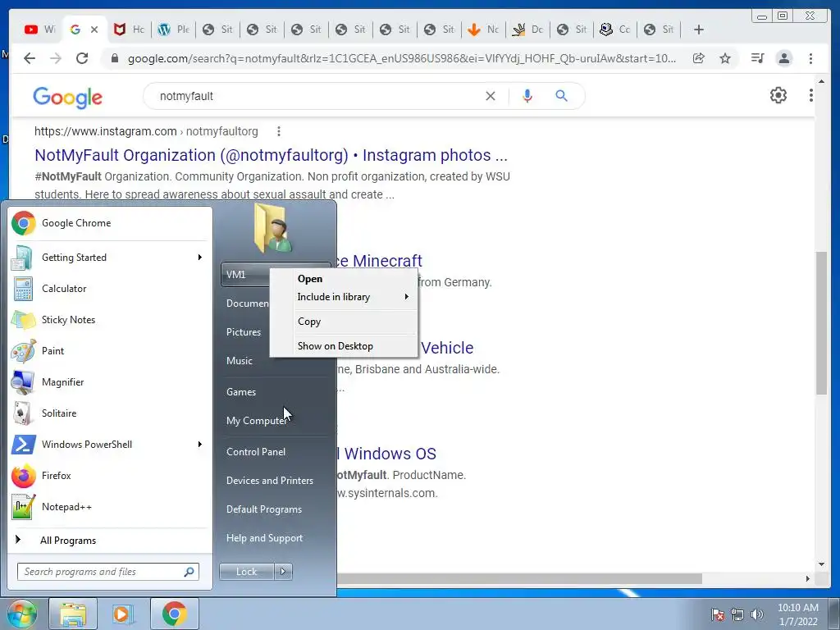This screenshot has height=630, width=840.
Task: Launch Firefox from Start menu
Action: 110,476
